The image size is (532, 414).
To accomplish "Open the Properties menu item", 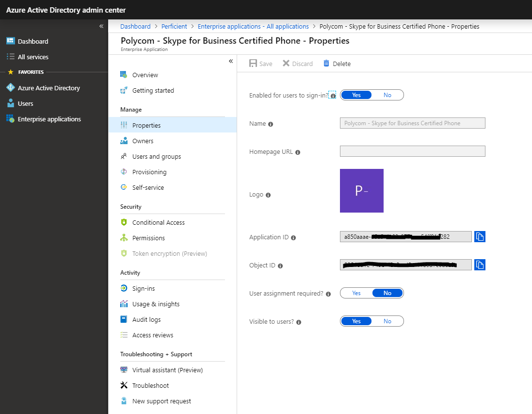I will pos(172,125).
